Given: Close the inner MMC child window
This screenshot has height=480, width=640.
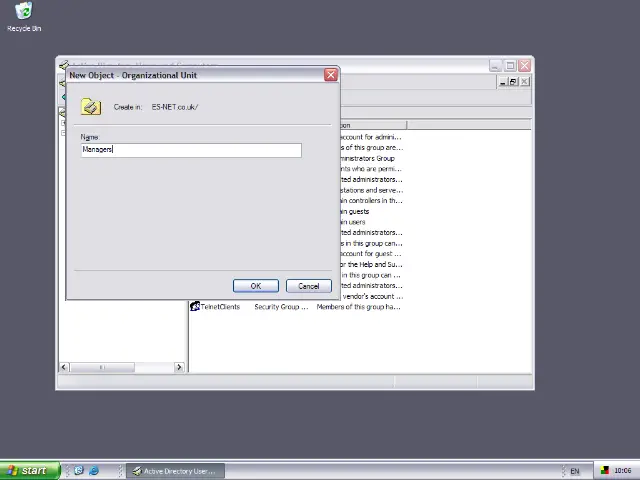Looking at the screenshot, I should coord(524,82).
